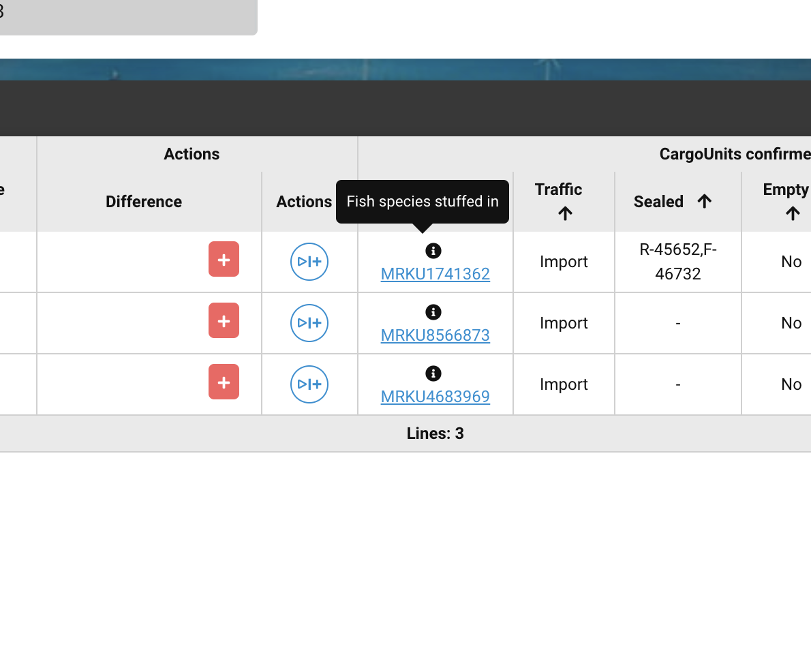Click the "Fish species stuffed in" tooltip

click(423, 202)
